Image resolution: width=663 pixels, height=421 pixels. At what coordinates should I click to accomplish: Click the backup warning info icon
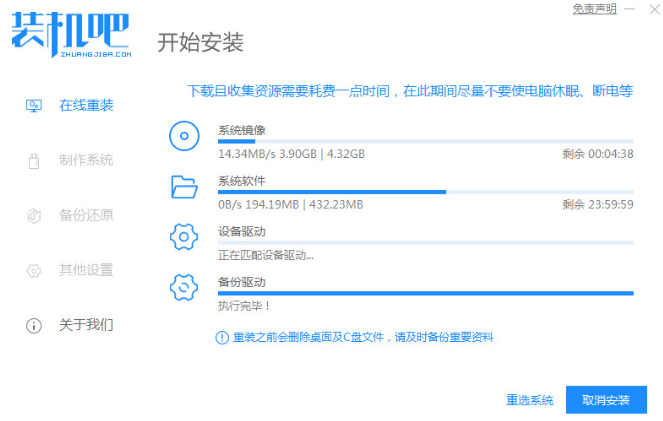click(222, 337)
